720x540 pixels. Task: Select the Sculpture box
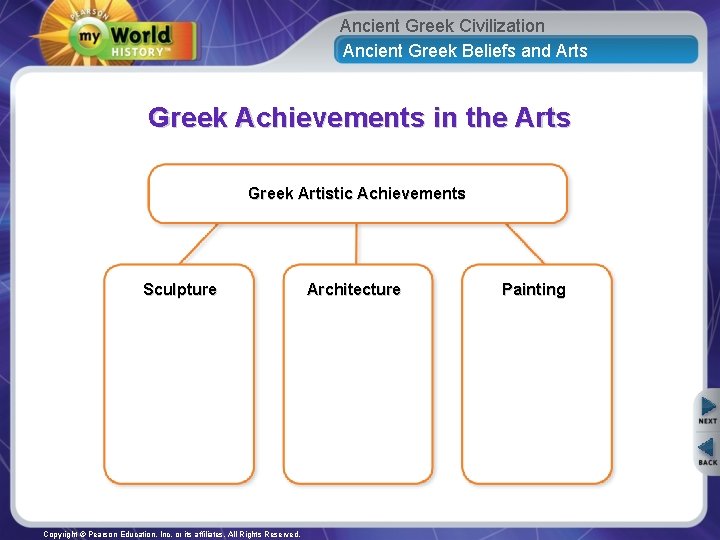pyautogui.click(x=179, y=374)
